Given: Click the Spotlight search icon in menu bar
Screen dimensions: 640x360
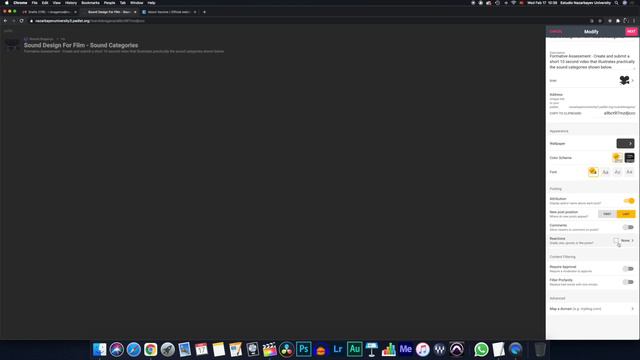Looking at the screenshot, I should click(616, 3).
